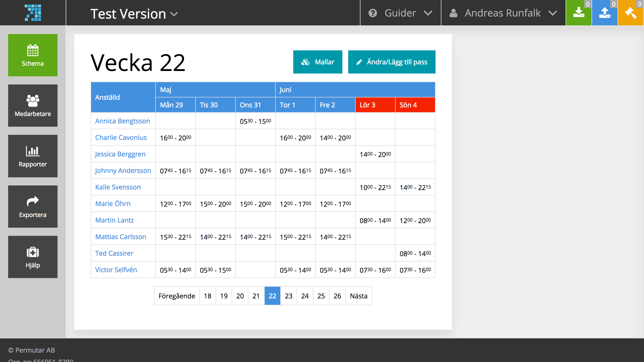Open Johnny Andersson employee link
The image size is (644, 362).
pos(123,170)
